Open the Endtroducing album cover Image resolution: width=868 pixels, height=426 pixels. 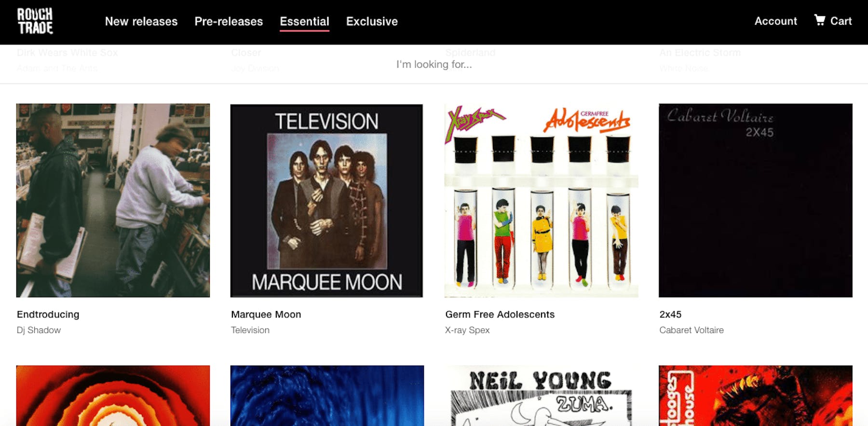[x=113, y=200]
